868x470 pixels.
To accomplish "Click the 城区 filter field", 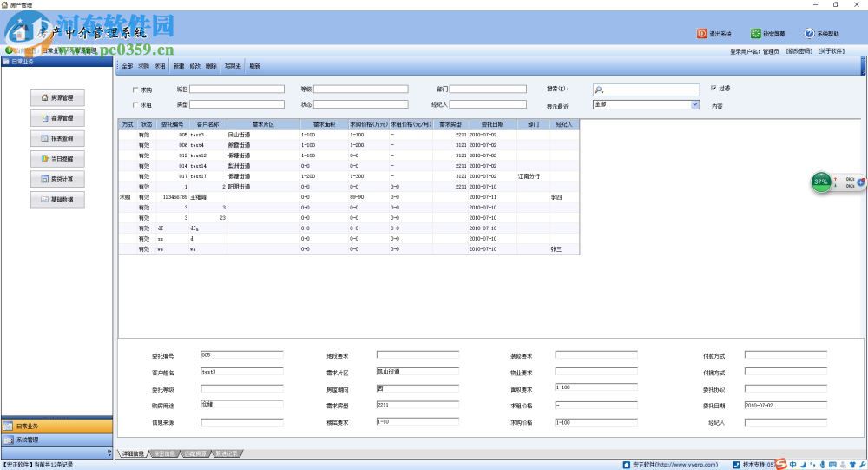I will (x=237, y=89).
